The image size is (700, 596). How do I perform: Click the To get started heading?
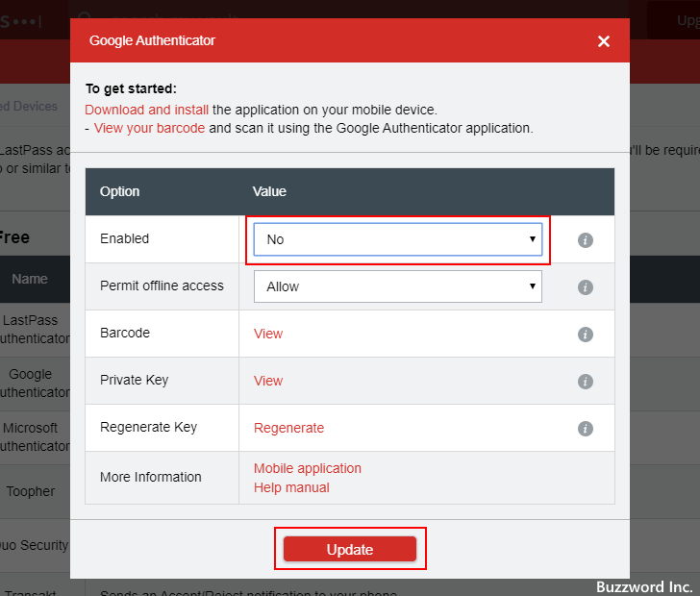[x=131, y=88]
